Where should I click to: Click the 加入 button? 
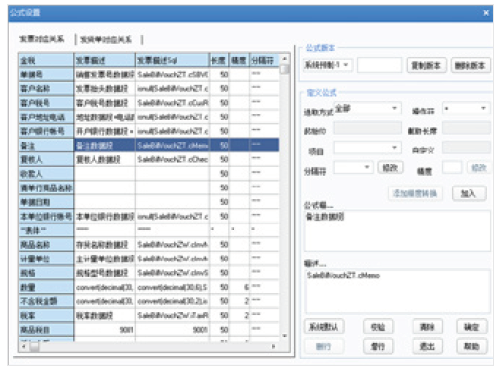click(469, 193)
